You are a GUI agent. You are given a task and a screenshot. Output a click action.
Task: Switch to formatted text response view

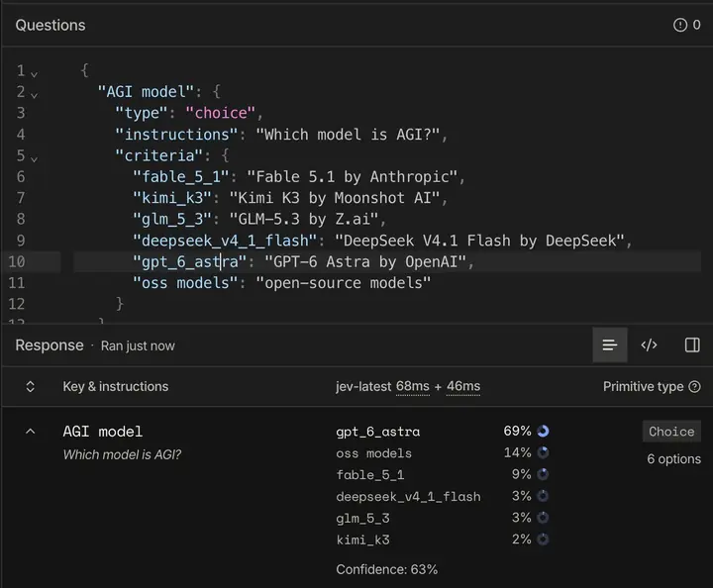pyautogui.click(x=610, y=344)
